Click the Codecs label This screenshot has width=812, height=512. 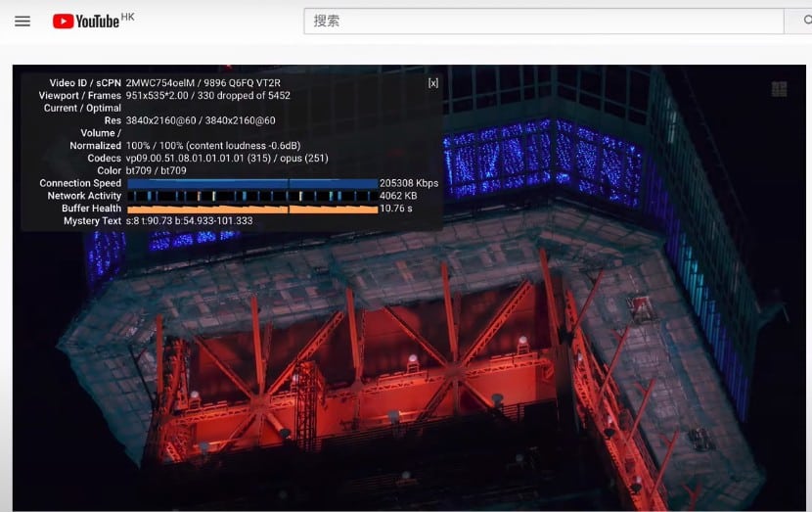104,158
